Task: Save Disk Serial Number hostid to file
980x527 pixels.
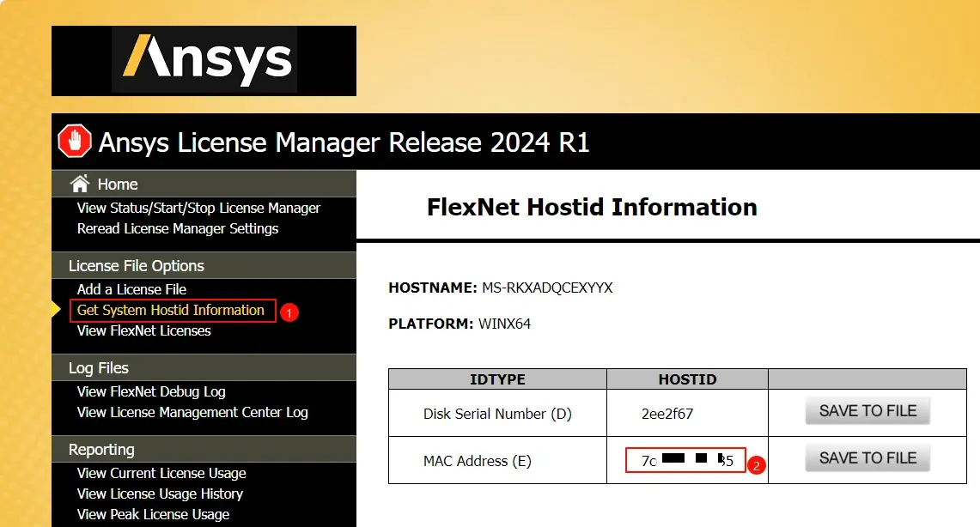Action: (x=867, y=411)
